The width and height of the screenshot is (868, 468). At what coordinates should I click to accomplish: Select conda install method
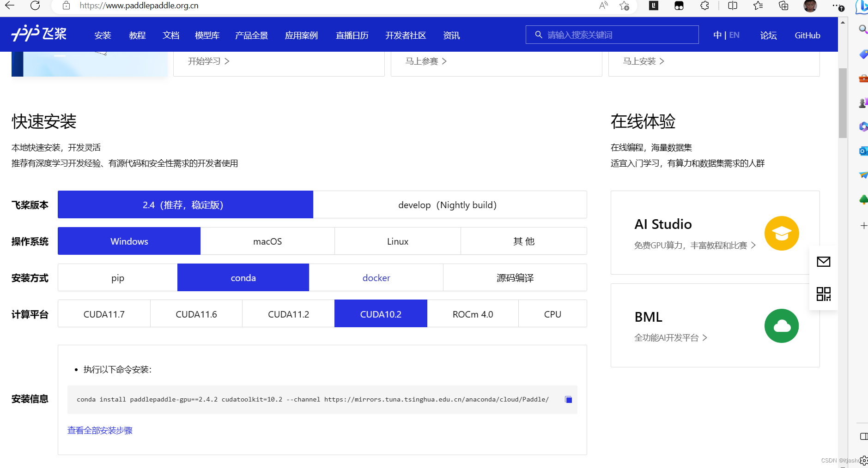click(243, 277)
